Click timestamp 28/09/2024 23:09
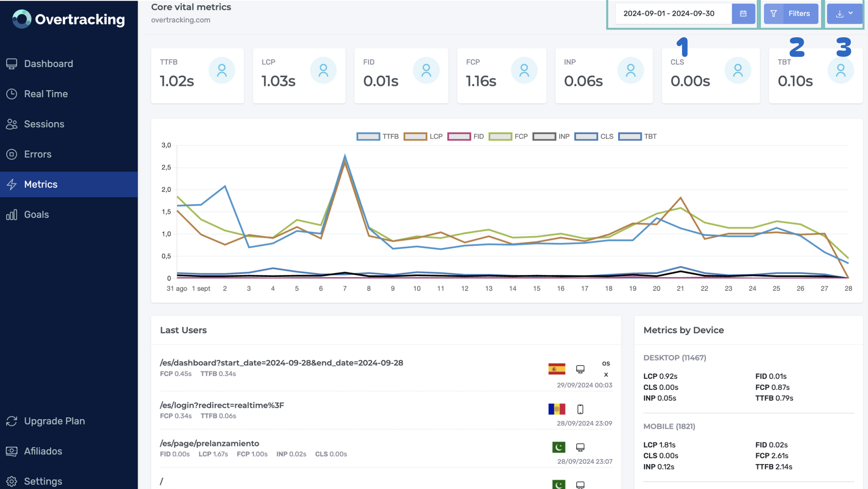This screenshot has height=489, width=868. click(584, 423)
